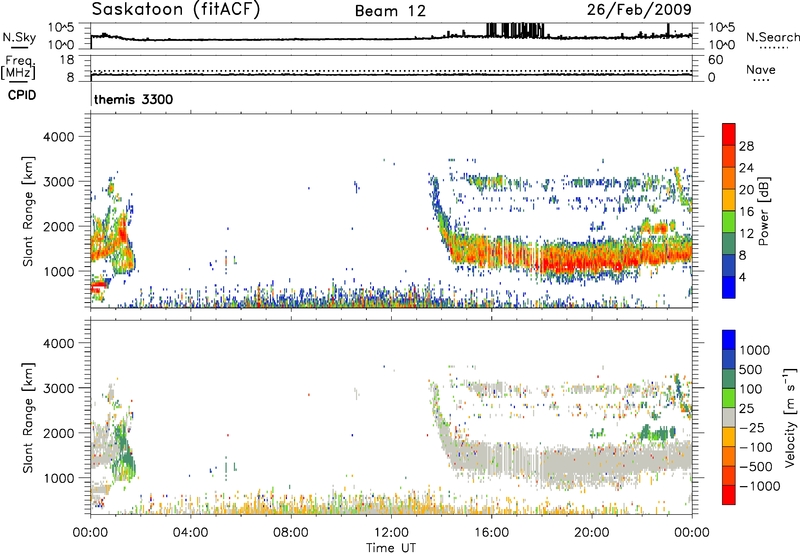Screen dimensions: 800x554
Task: Click the '04:00' time axis tick label
Action: point(191,533)
